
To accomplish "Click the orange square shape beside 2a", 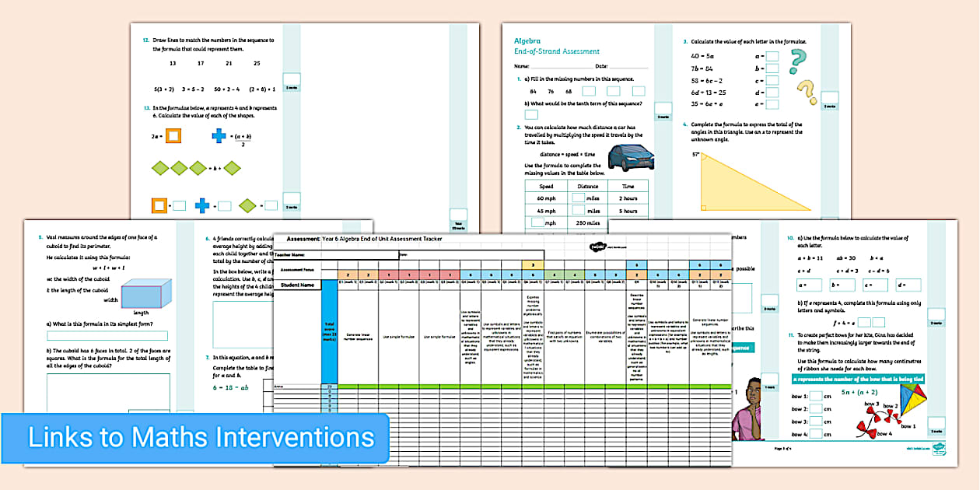I will (173, 136).
